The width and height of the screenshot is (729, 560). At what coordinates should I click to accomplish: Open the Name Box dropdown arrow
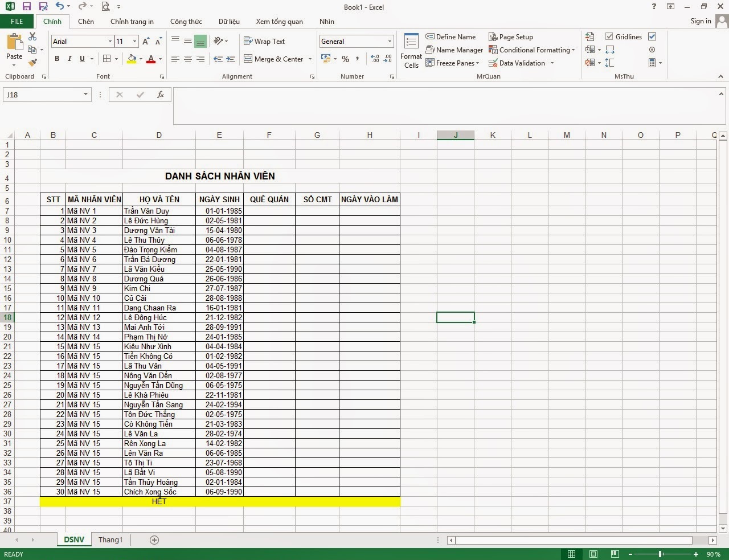[x=85, y=95]
